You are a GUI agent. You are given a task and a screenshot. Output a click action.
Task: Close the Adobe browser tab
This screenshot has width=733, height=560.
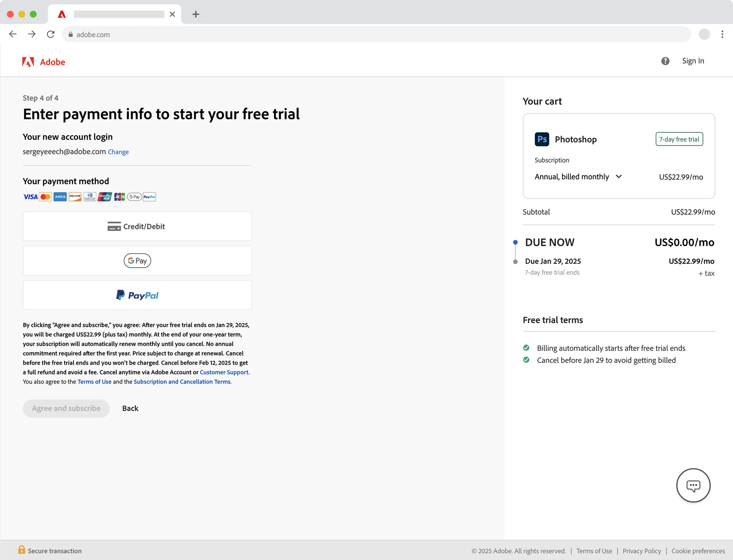[172, 14]
